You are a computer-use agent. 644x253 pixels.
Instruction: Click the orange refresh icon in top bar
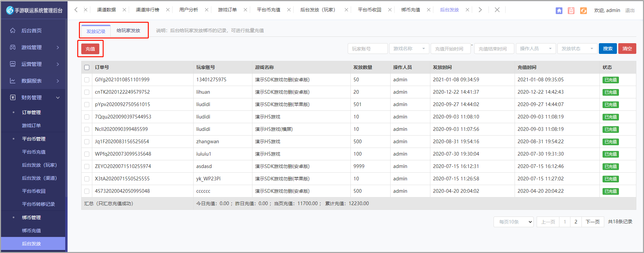pos(583,11)
